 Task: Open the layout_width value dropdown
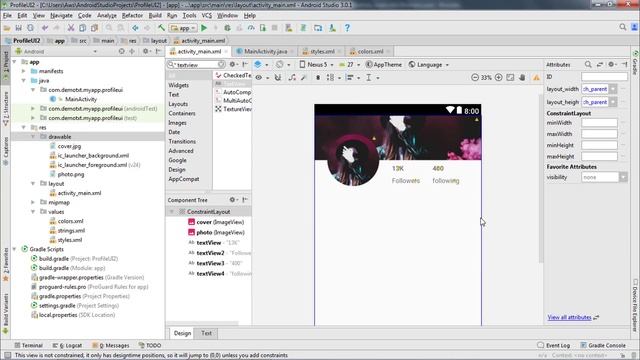[613, 89]
